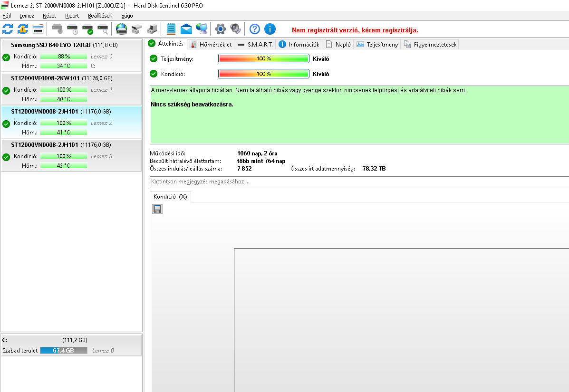Image resolution: width=569 pixels, height=392 pixels.
Task: Click the network-attached disks icon
Action: coord(137,29)
